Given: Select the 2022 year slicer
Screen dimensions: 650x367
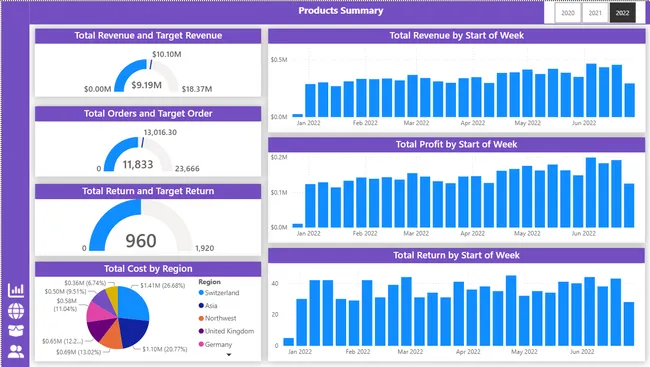Looking at the screenshot, I should (x=622, y=13).
